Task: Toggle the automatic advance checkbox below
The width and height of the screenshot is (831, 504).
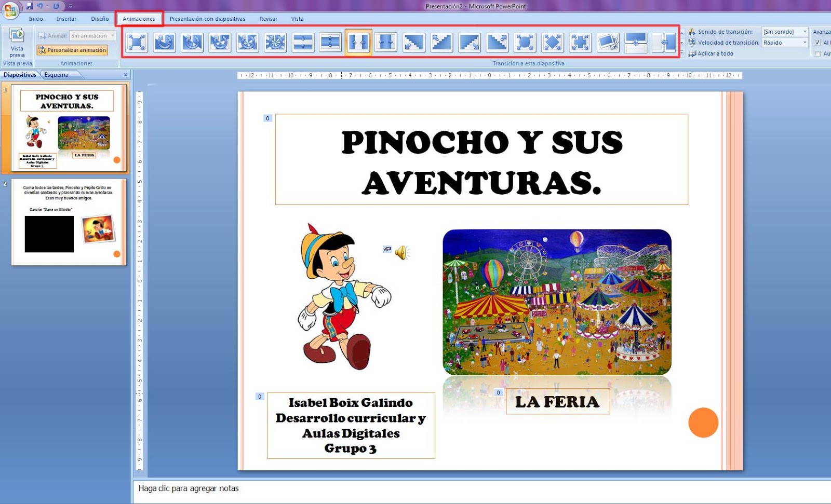Action: (817, 53)
